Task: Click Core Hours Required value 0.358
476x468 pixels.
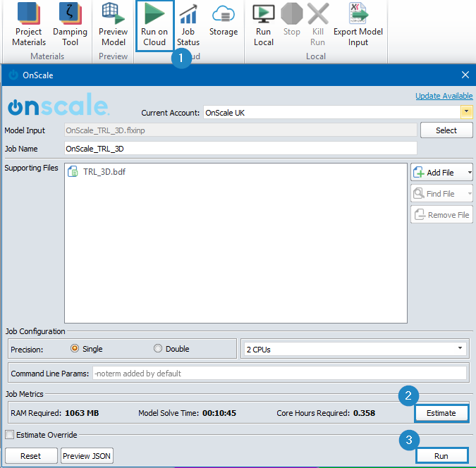Action: [x=364, y=413]
